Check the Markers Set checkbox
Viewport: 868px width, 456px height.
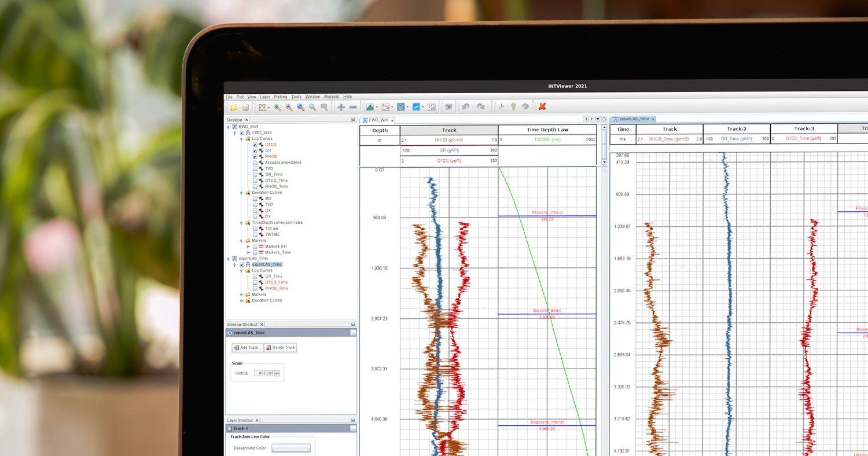(255, 247)
